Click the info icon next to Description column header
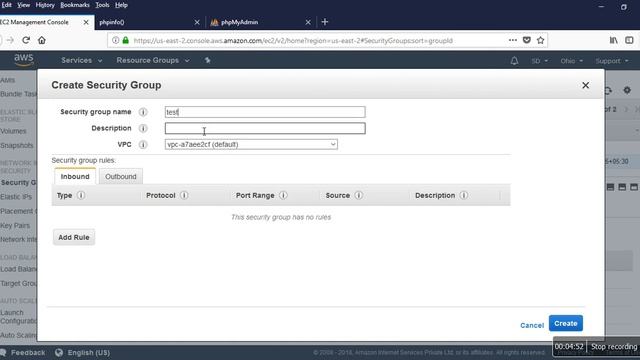 (x=464, y=195)
